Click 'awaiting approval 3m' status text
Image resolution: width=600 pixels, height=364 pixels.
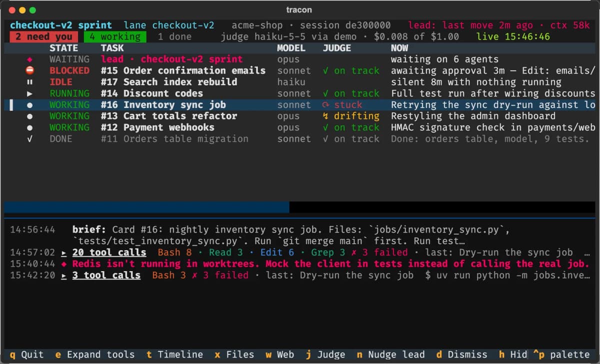point(447,71)
